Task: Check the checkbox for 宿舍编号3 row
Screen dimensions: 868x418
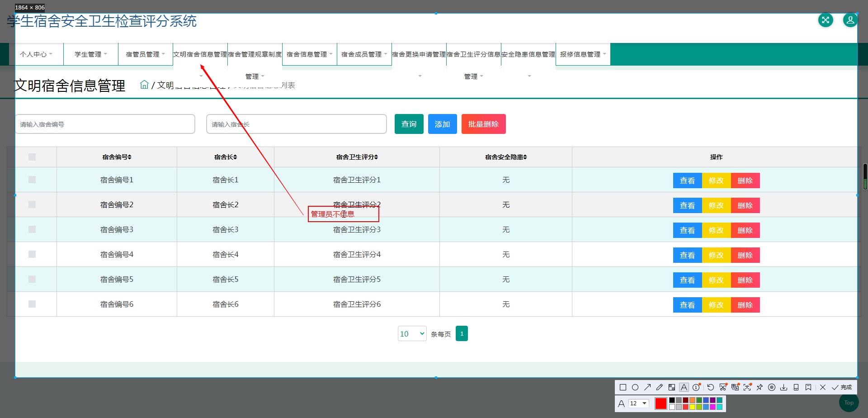Action: pos(32,229)
